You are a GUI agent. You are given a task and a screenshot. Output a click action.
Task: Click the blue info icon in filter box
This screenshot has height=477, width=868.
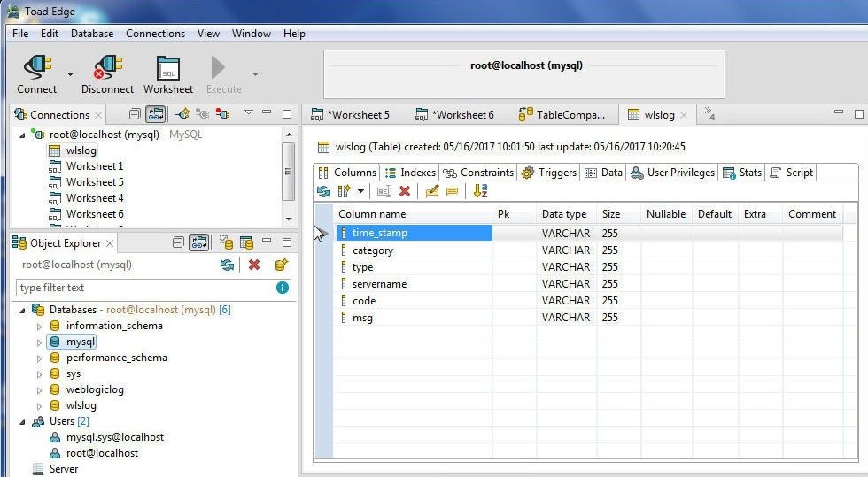(x=283, y=288)
